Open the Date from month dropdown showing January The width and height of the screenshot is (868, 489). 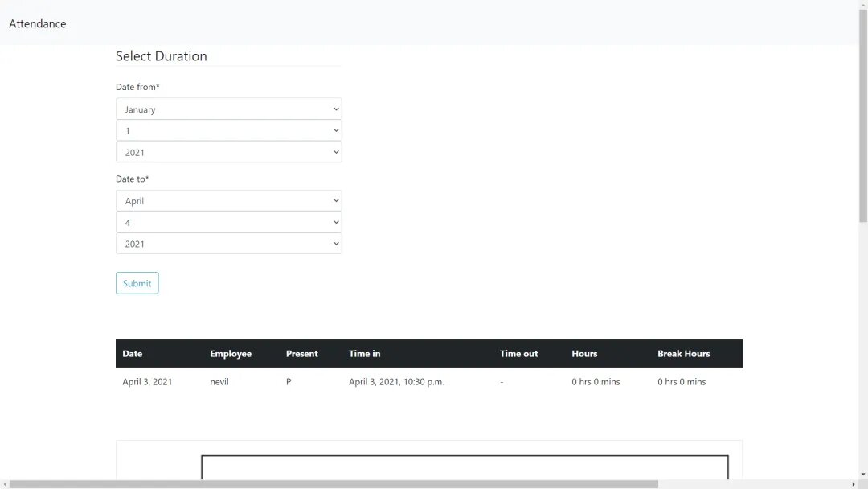228,109
